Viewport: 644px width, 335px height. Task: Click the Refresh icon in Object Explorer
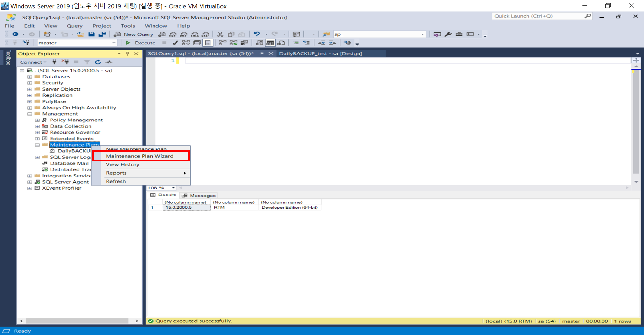pyautogui.click(x=98, y=62)
